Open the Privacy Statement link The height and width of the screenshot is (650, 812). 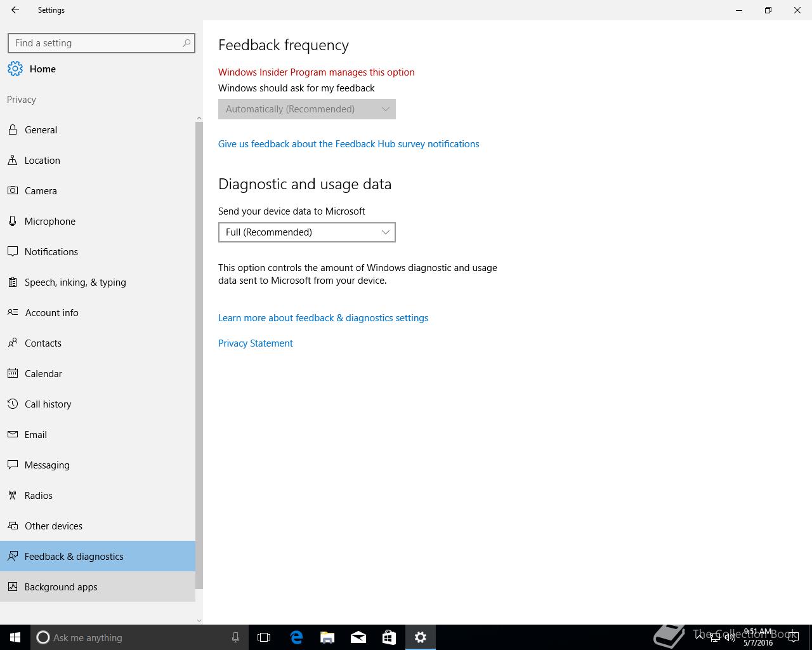[x=256, y=343]
